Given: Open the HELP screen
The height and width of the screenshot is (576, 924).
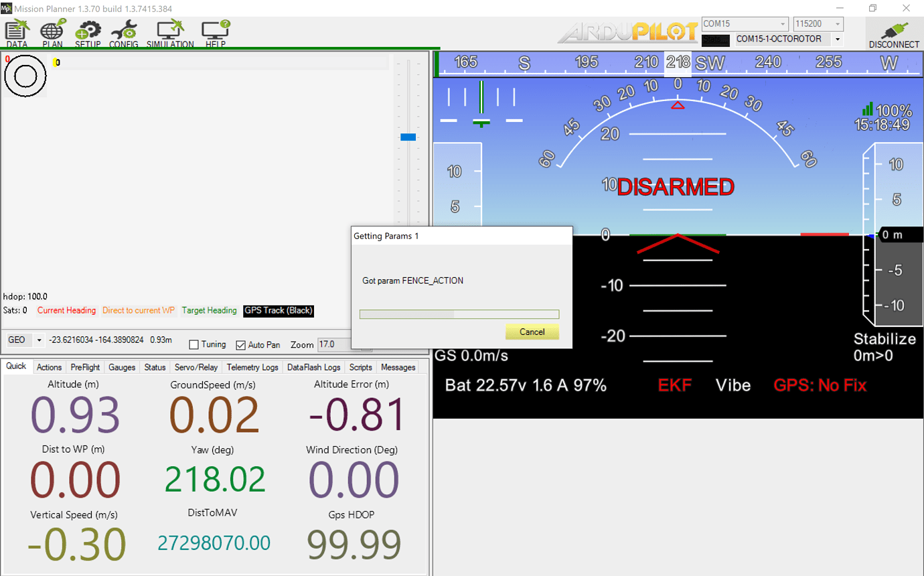Looking at the screenshot, I should coord(216,33).
